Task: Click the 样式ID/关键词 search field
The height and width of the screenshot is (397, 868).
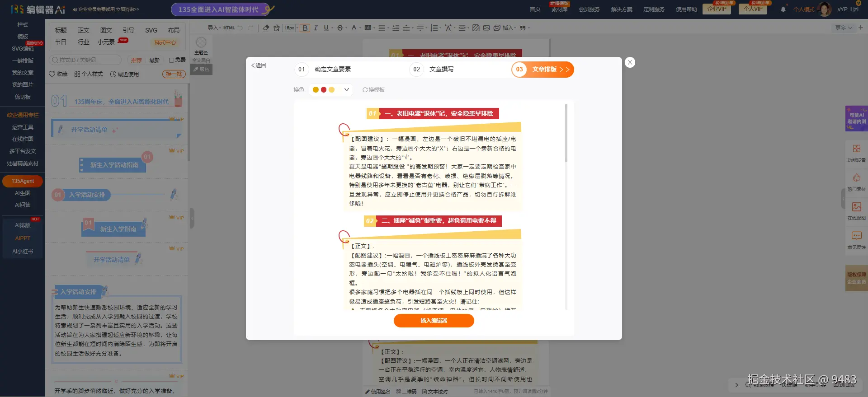Action: click(x=86, y=60)
